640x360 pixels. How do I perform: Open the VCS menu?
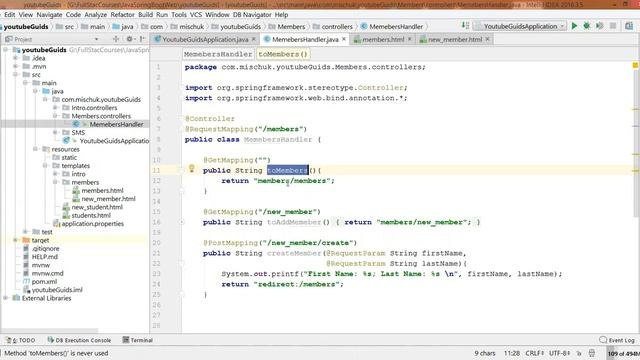pos(196,15)
